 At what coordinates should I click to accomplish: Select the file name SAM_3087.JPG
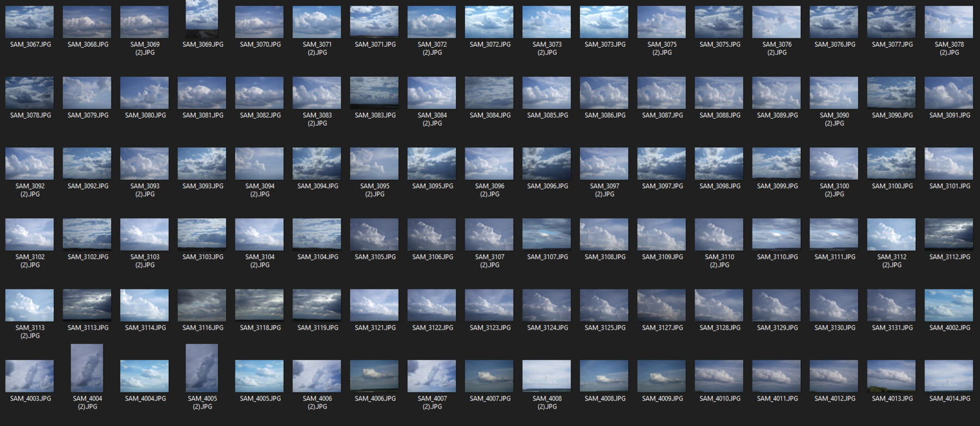pos(662,115)
